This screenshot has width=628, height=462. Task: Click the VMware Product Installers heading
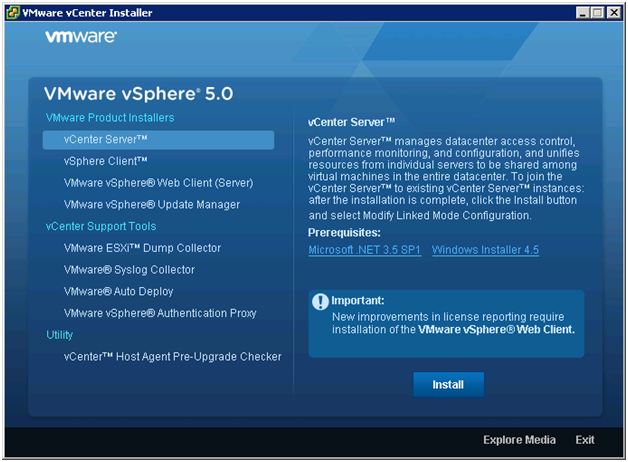coord(110,118)
